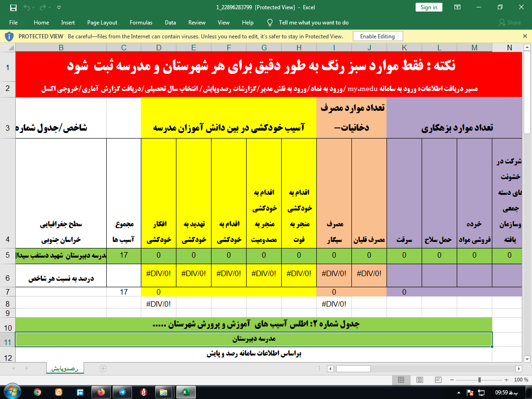Switch to Normal view in status bar
532x399 pixels.
(x=401, y=380)
